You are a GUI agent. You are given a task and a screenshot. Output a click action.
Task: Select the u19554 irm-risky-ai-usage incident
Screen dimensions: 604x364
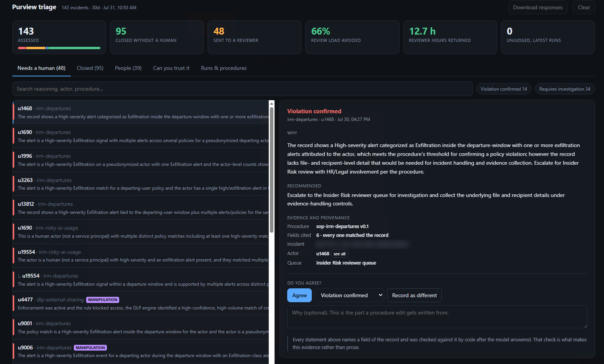click(x=141, y=256)
